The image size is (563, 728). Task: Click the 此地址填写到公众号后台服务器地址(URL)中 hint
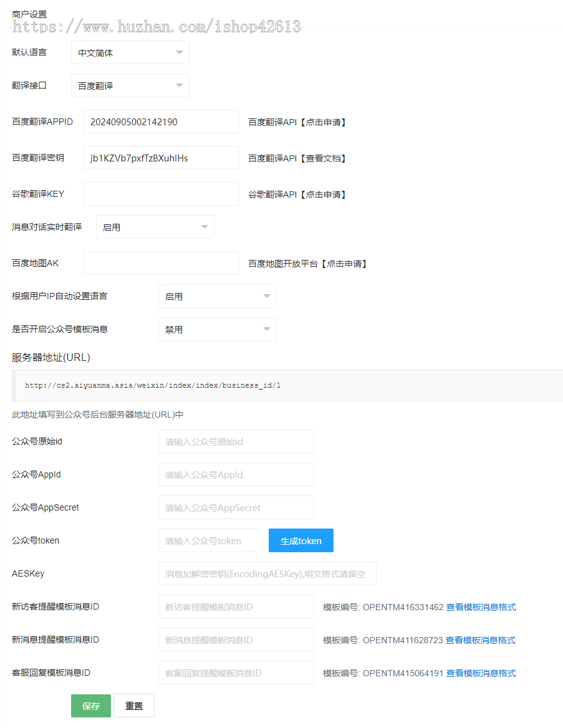[x=97, y=414]
